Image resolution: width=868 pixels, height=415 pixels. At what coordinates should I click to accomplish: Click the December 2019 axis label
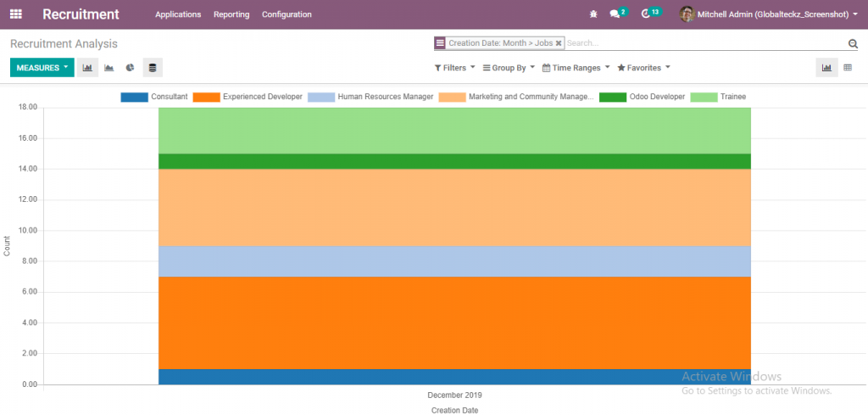pos(454,395)
